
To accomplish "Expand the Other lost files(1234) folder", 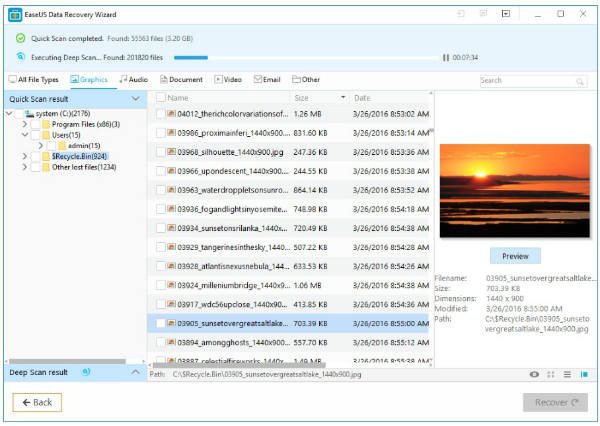I will coord(24,167).
